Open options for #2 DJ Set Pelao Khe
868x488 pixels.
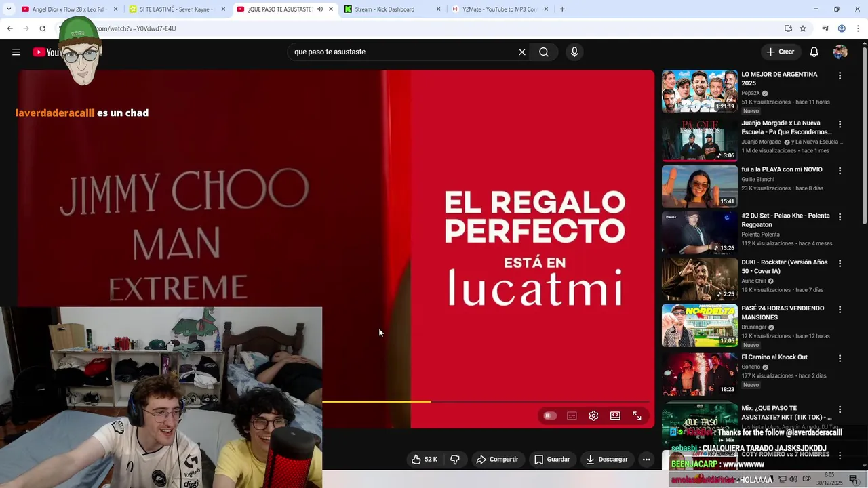(x=840, y=217)
